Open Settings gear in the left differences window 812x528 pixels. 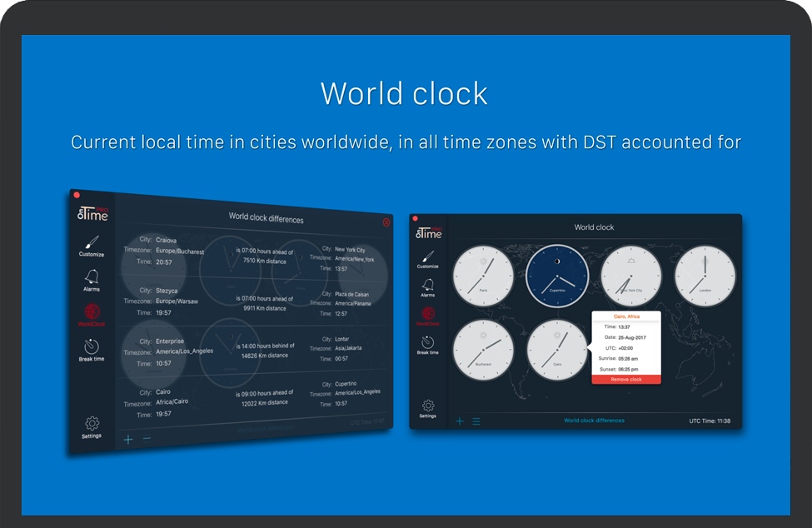[x=92, y=426]
